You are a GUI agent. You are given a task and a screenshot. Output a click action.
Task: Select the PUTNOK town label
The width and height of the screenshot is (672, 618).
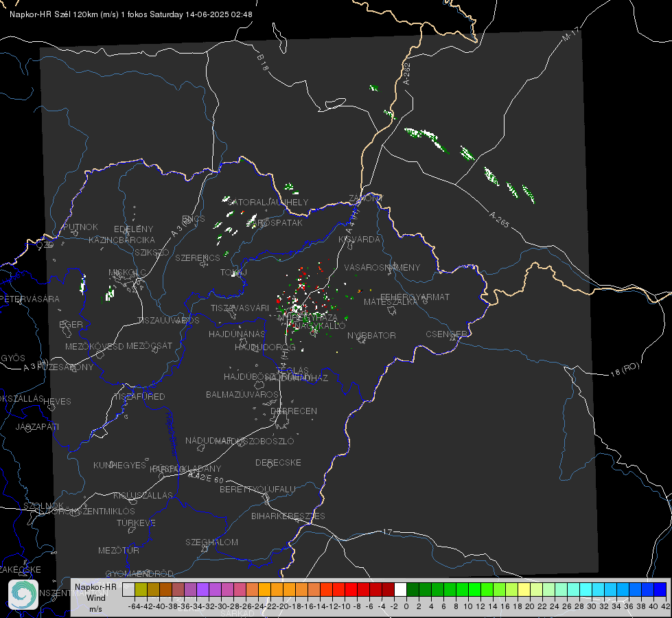[80, 227]
